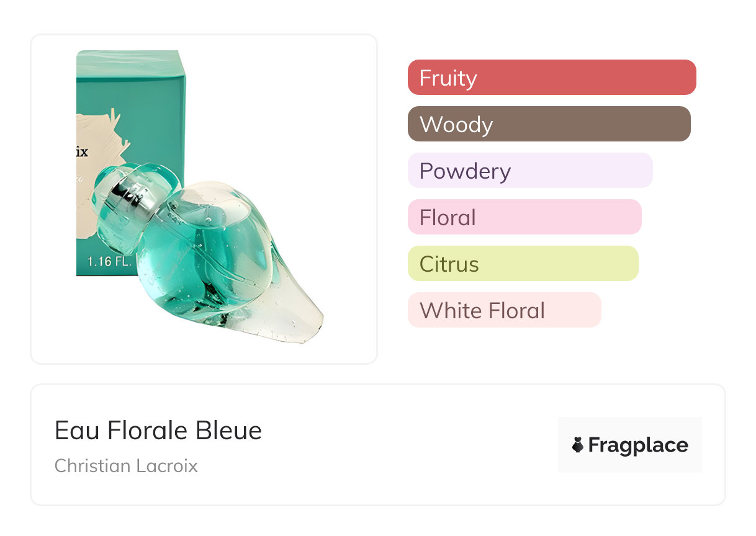Click the Powdery label text

click(466, 172)
